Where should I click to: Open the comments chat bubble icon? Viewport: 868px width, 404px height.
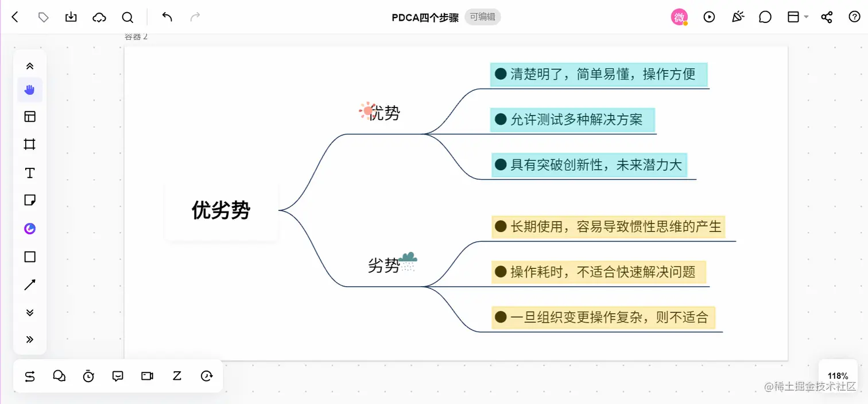[765, 17]
